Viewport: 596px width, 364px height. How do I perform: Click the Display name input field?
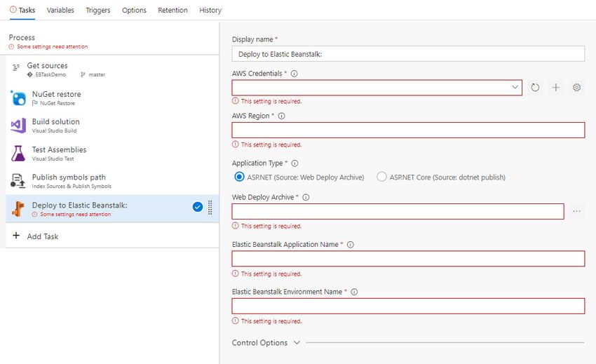coord(408,54)
